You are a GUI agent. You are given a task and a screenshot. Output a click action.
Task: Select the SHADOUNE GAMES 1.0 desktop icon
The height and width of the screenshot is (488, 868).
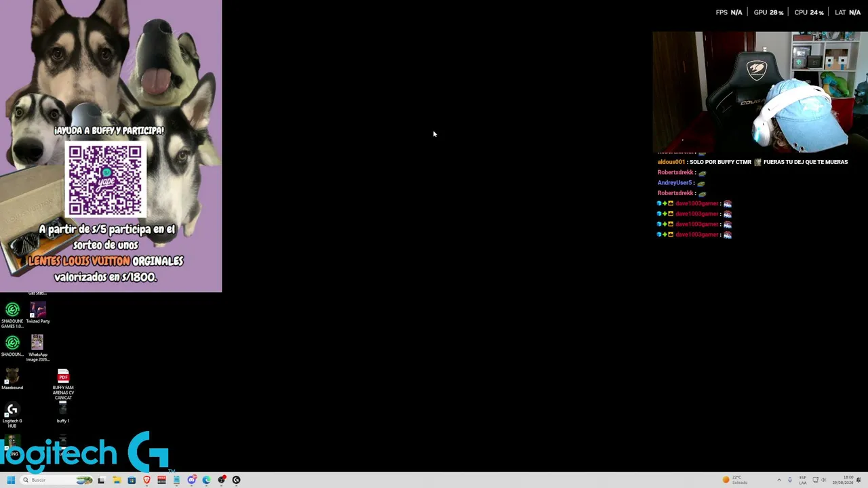(x=12, y=316)
